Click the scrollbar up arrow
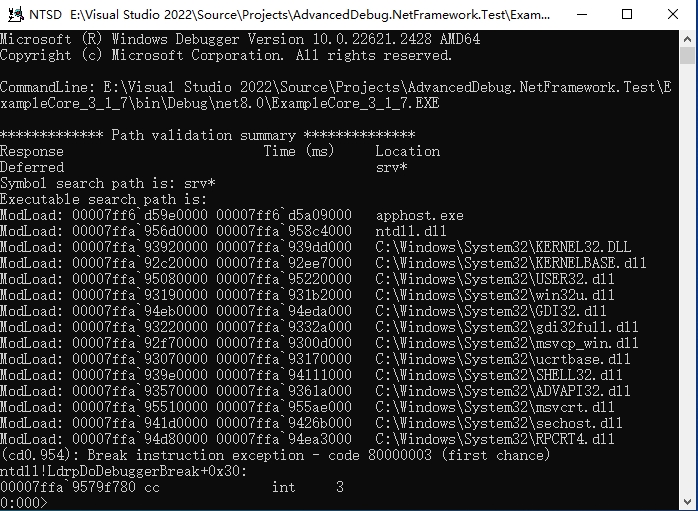 [x=687, y=39]
